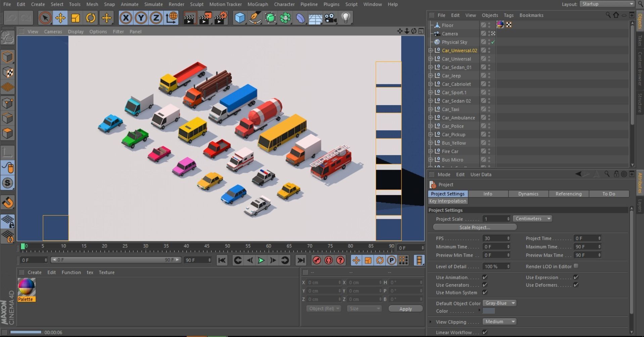Activate the Rotate tool
Screen dimensions: 644x337
coord(90,18)
